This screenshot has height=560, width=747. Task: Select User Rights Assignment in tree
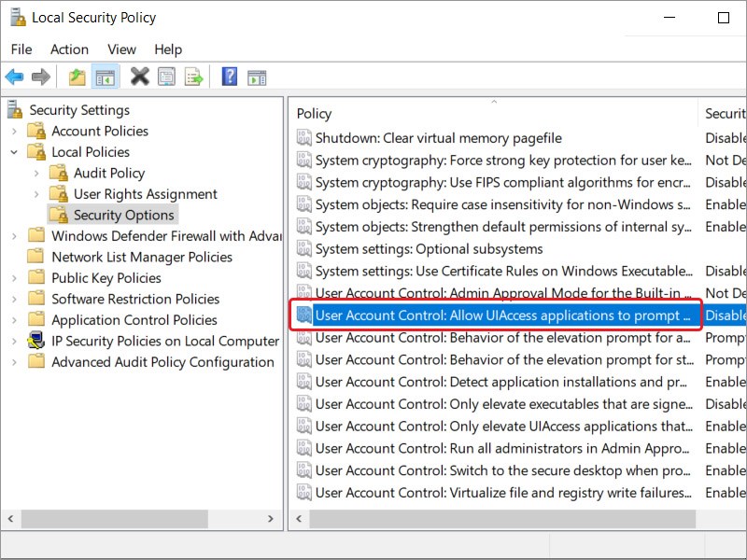[145, 194]
